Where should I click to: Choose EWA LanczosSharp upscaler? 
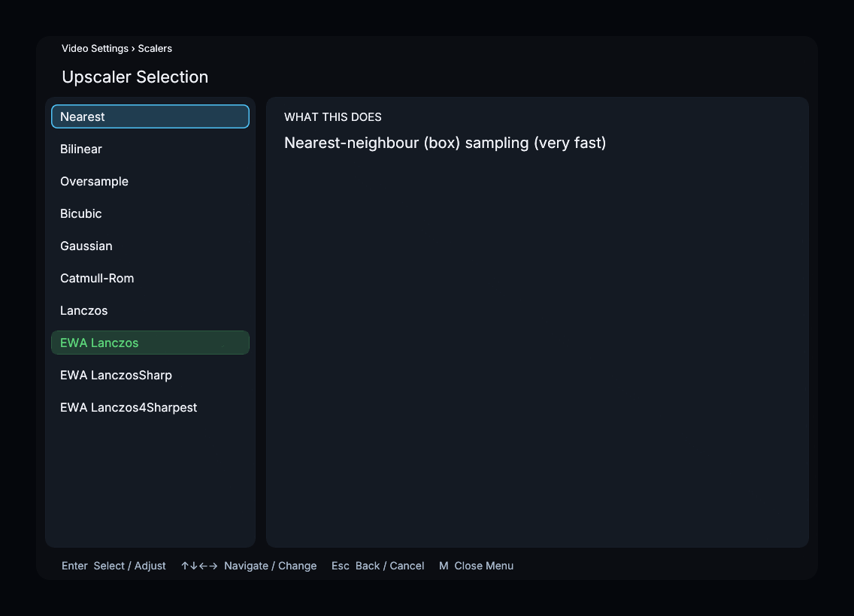tap(150, 375)
